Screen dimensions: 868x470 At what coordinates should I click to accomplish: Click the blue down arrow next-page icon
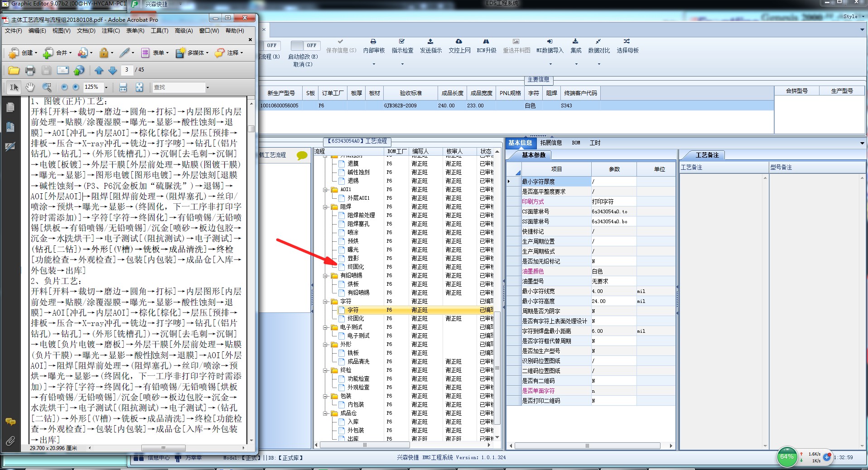pyautogui.click(x=112, y=70)
